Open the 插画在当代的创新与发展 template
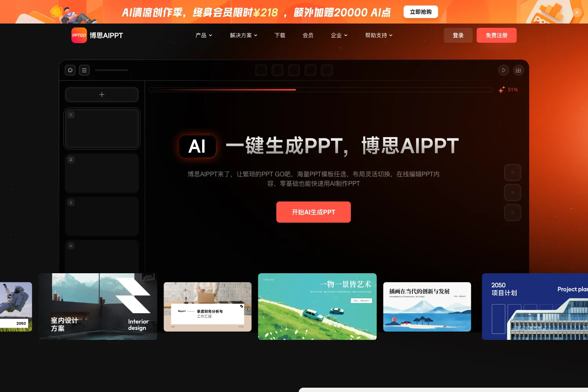The width and height of the screenshot is (588, 392). point(427,307)
